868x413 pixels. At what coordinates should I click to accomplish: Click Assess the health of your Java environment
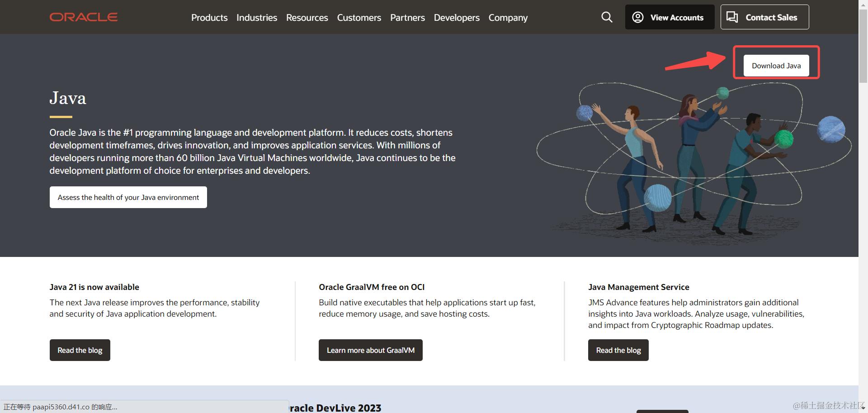point(128,197)
